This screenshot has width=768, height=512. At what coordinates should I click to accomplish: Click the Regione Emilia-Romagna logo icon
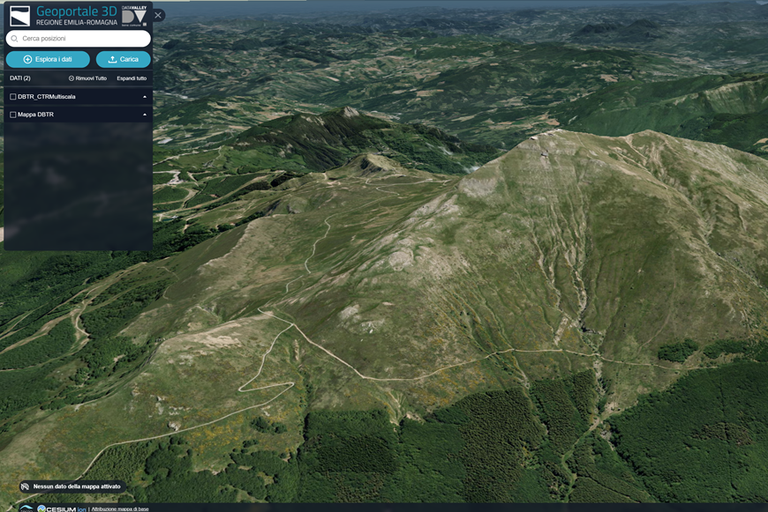coord(20,15)
